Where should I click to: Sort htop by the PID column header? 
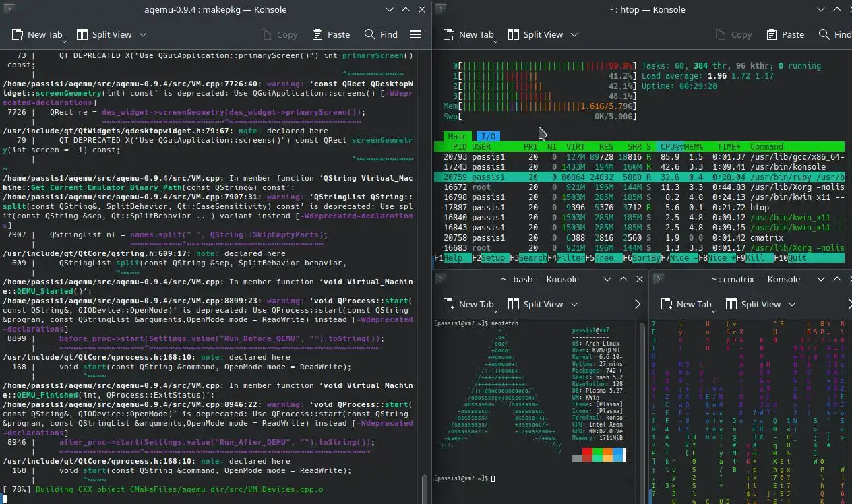click(460, 146)
